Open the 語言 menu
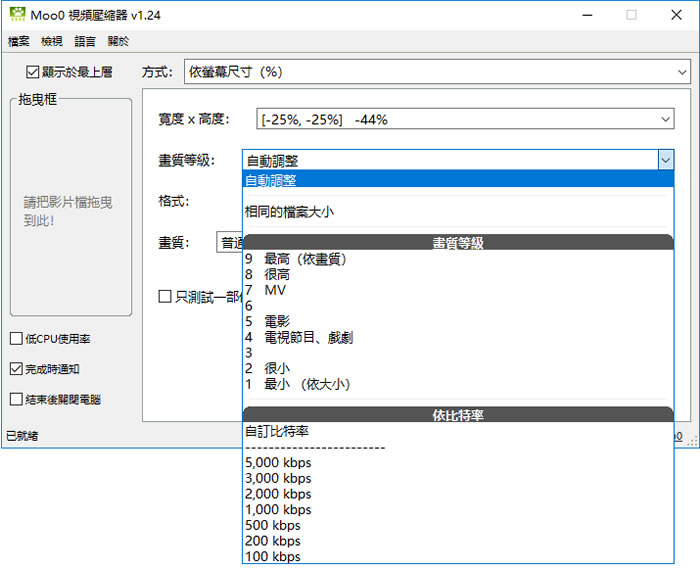700x569 pixels. click(x=85, y=42)
